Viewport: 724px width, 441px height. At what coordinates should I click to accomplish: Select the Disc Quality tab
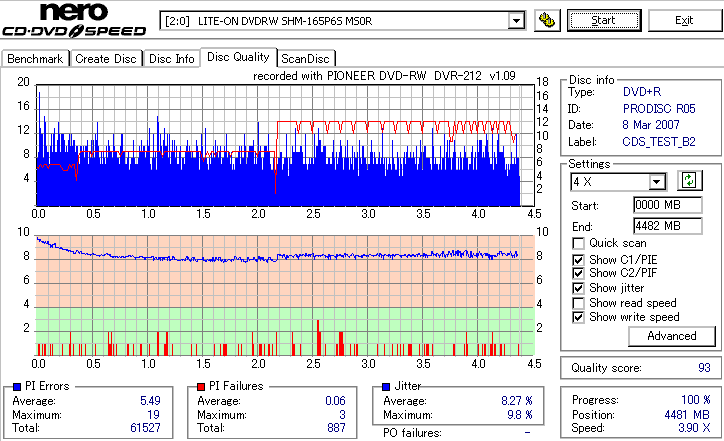tap(238, 57)
